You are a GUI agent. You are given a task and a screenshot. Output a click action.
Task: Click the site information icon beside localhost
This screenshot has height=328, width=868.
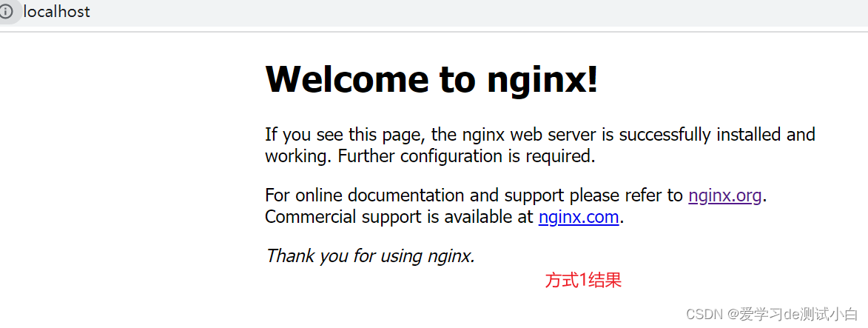6,12
